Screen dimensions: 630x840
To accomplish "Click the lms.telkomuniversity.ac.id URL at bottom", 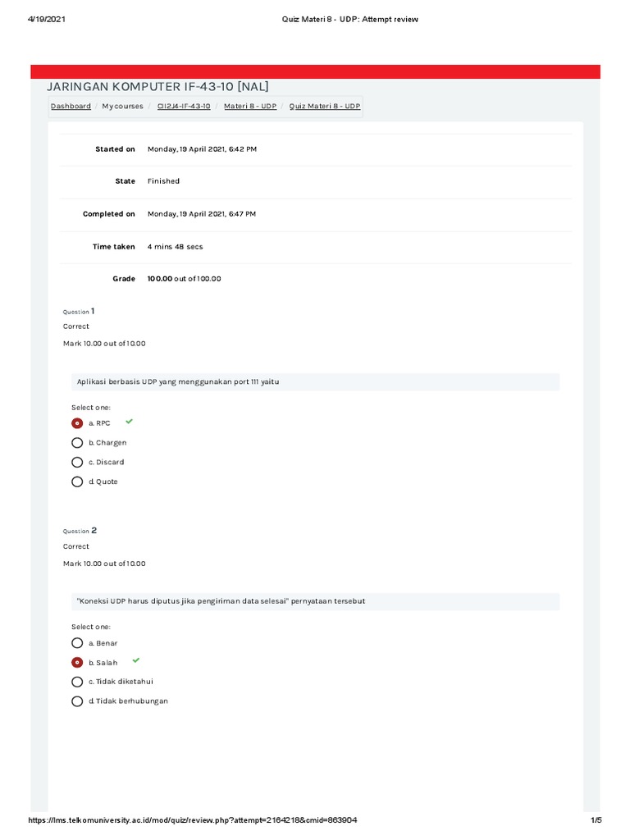I will (x=193, y=820).
